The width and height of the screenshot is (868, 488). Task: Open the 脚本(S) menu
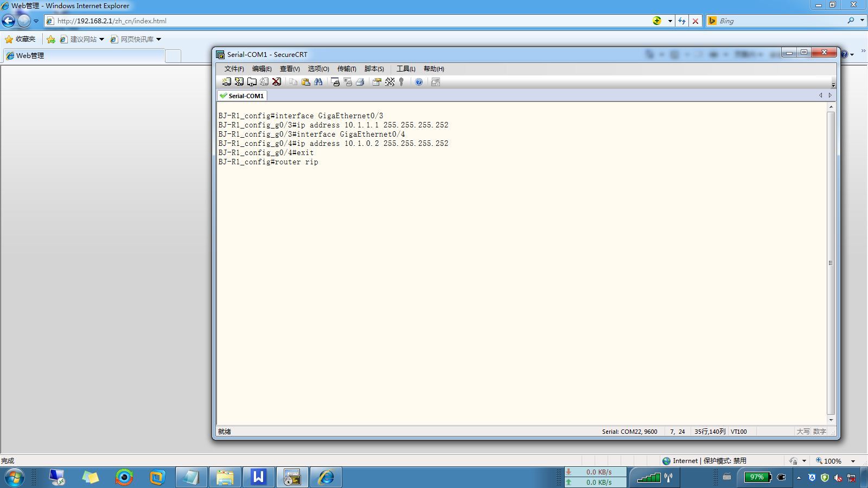(x=374, y=69)
